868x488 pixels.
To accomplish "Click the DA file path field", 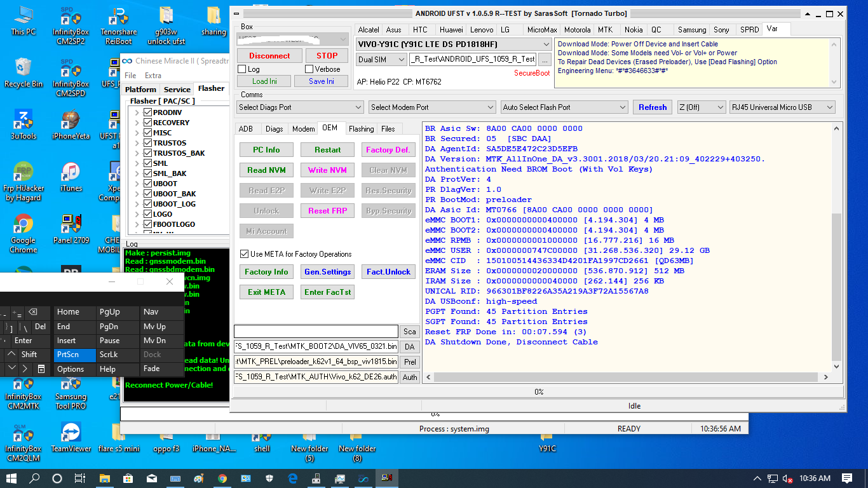I will (x=316, y=346).
